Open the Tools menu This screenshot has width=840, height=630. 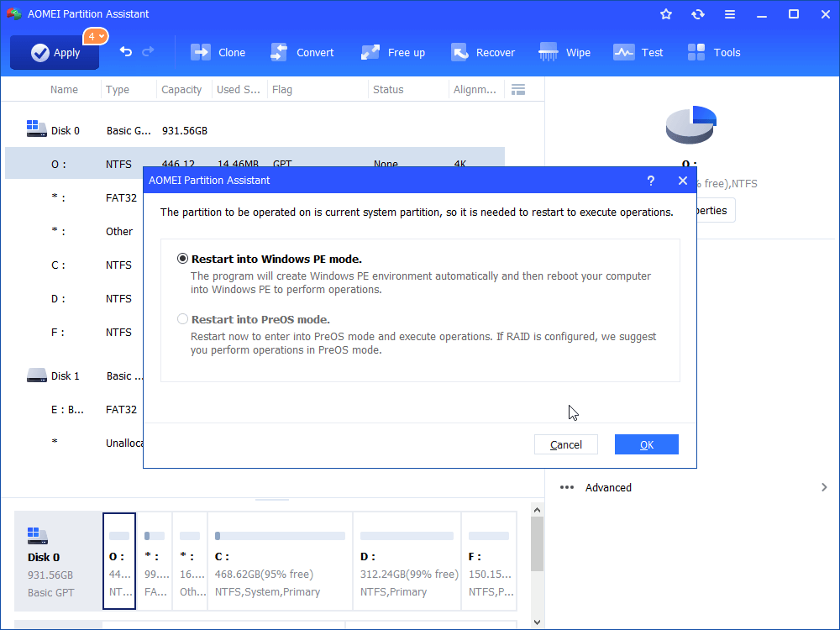pyautogui.click(x=714, y=52)
